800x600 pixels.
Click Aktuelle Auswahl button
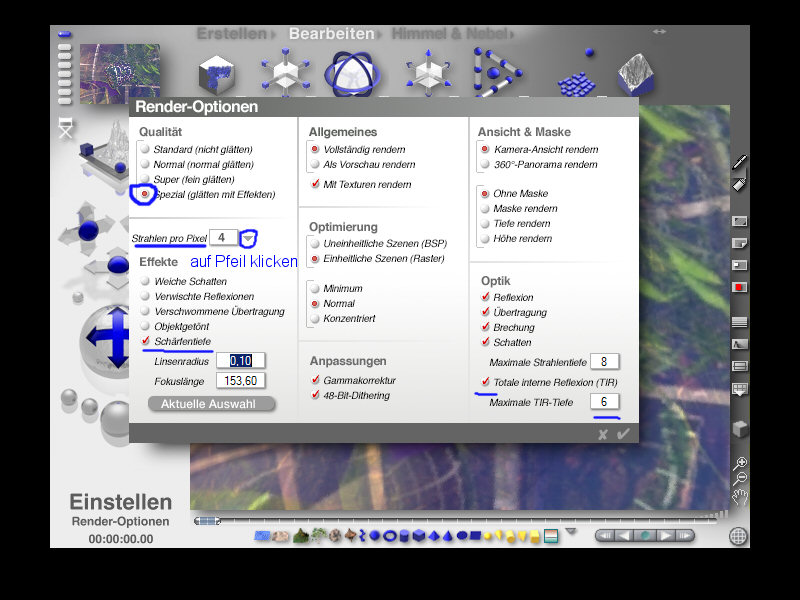coord(212,404)
